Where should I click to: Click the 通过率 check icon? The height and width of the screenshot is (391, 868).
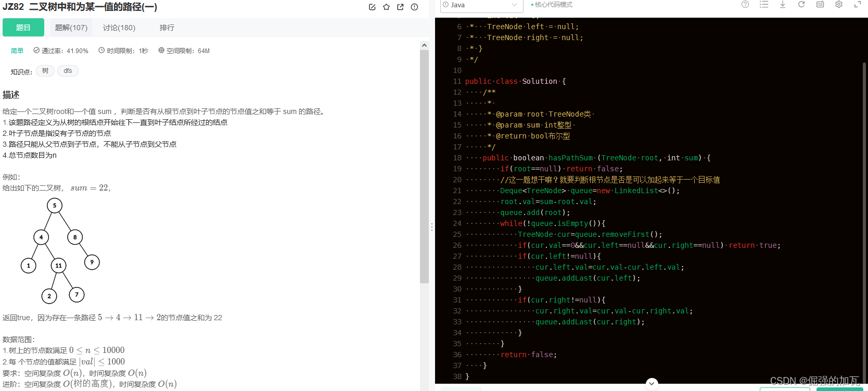(x=36, y=51)
